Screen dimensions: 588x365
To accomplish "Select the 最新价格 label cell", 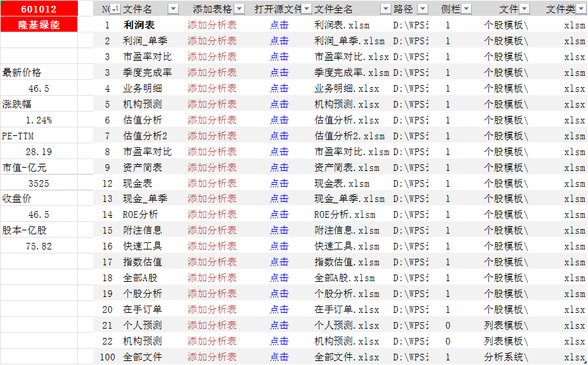I will click(39, 72).
